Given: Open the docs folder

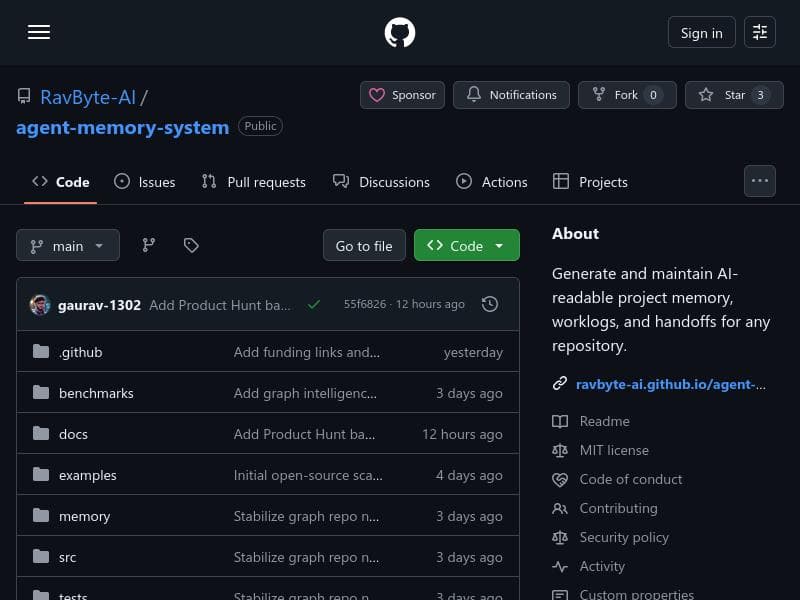Looking at the screenshot, I should tap(73, 434).
